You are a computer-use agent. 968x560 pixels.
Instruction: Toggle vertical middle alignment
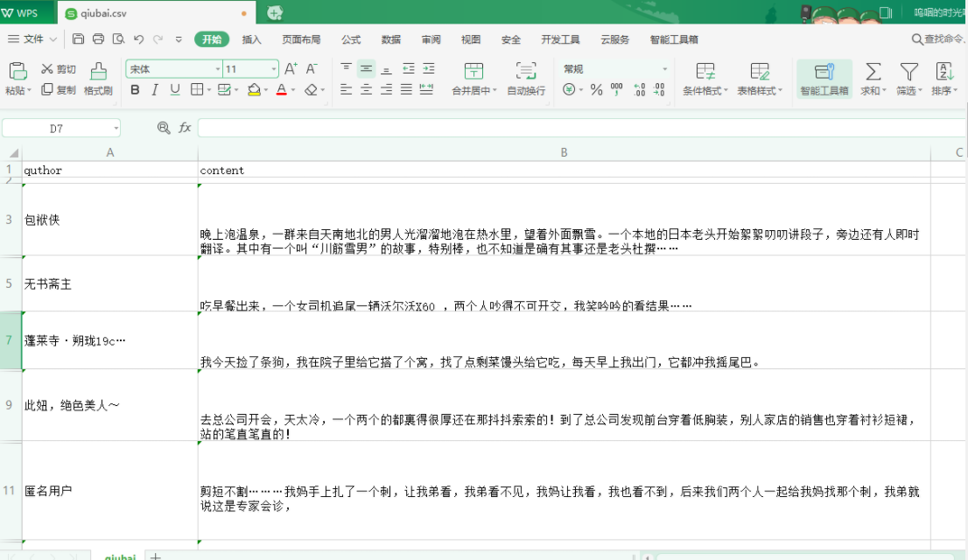click(366, 68)
